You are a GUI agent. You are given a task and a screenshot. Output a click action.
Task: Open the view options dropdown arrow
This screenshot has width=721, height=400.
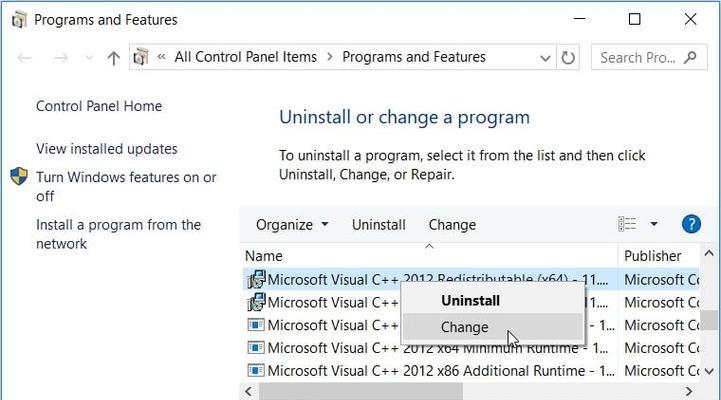click(x=654, y=224)
